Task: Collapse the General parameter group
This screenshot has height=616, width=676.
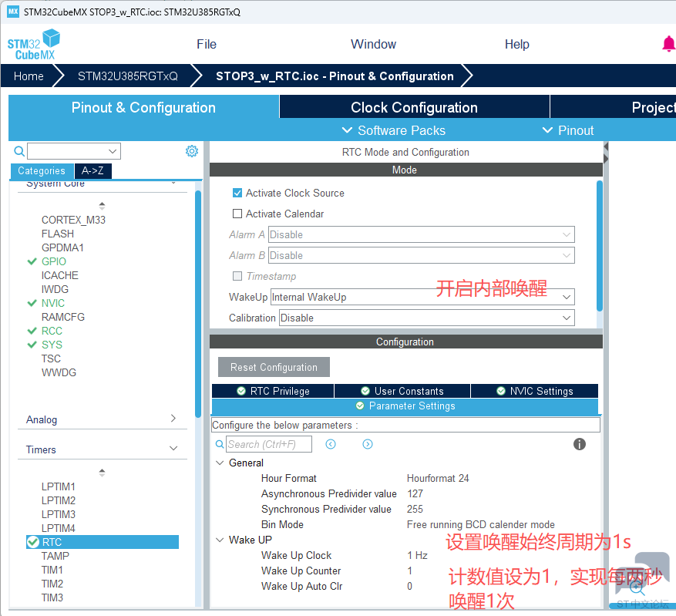Action: (x=220, y=463)
